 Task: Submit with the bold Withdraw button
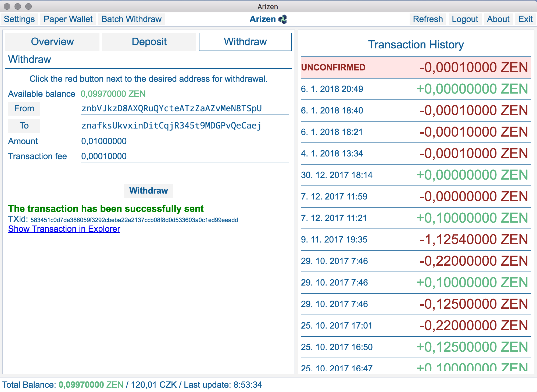pos(149,191)
